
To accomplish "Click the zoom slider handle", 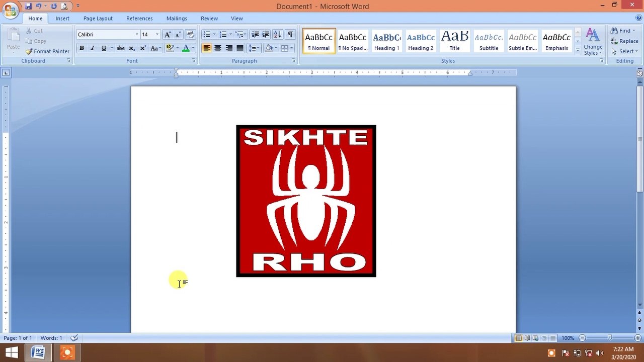I will (610, 338).
